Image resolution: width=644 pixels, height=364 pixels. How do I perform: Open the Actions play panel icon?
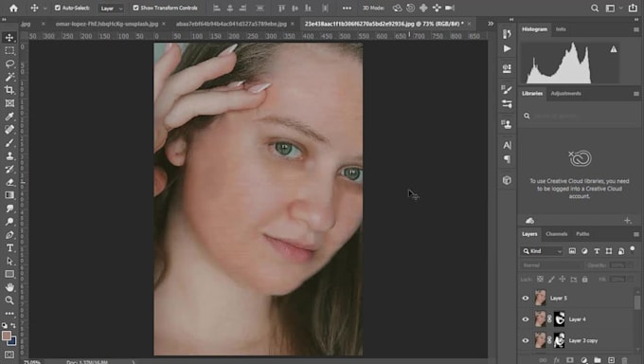507,48
